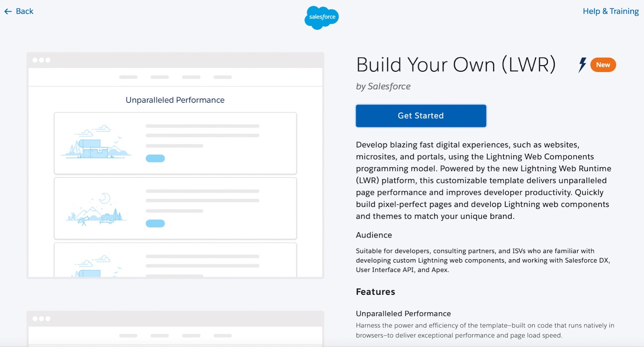This screenshot has width=644, height=347.
Task: Go back using the Back link text
Action: pos(25,11)
